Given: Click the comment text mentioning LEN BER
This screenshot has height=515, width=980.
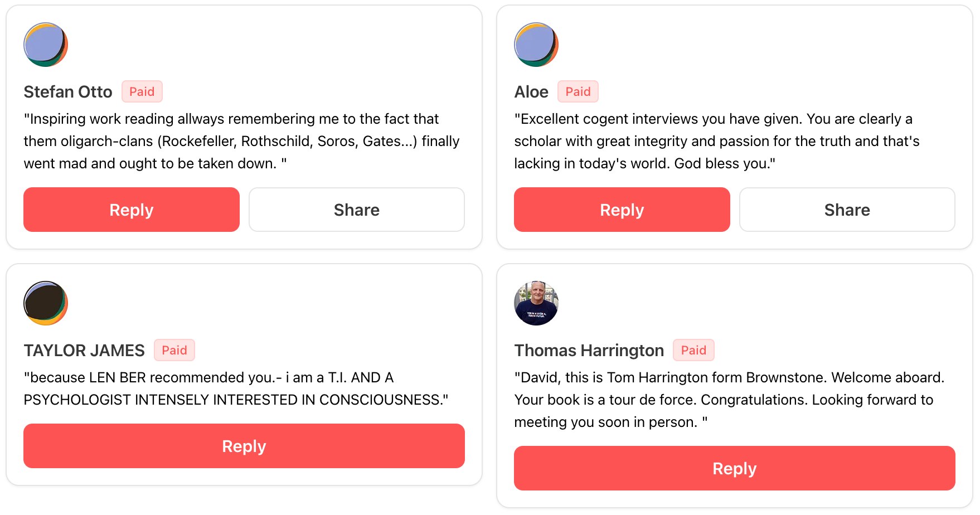Looking at the screenshot, I should [x=236, y=388].
